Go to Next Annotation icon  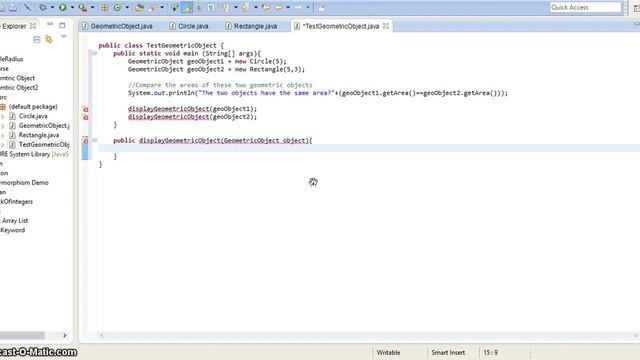pyautogui.click(x=225, y=7)
